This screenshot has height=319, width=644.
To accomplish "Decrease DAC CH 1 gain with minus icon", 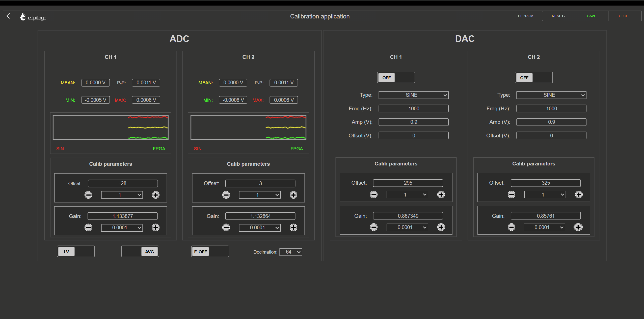I will coord(374,227).
